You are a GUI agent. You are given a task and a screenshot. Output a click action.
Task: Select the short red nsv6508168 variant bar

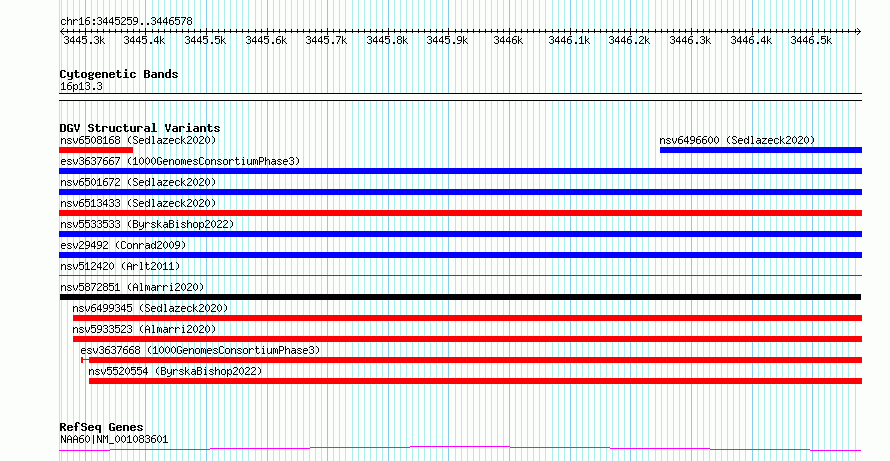tap(96, 150)
